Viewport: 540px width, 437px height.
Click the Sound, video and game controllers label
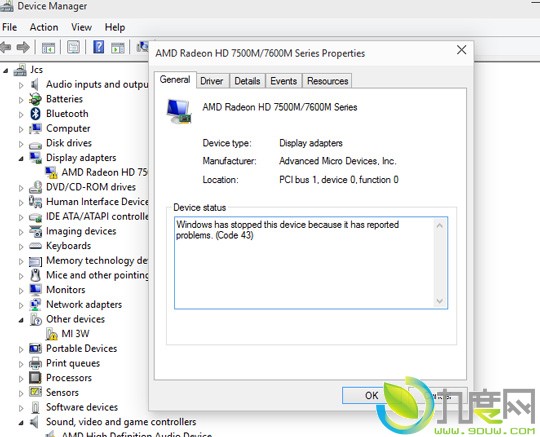tap(121, 422)
